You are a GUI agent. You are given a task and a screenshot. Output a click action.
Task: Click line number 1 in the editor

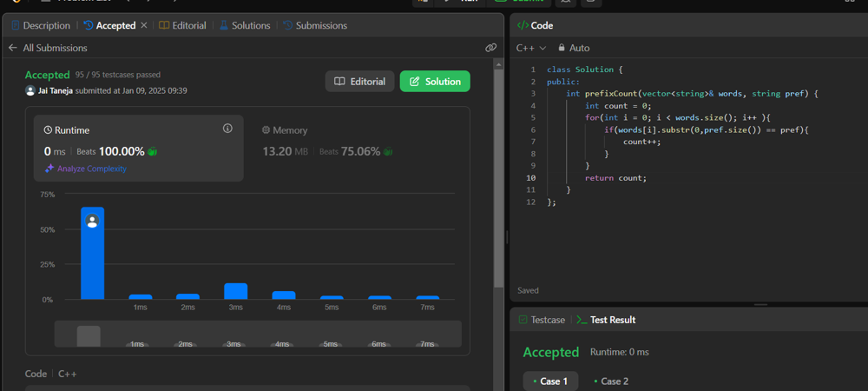(533, 70)
